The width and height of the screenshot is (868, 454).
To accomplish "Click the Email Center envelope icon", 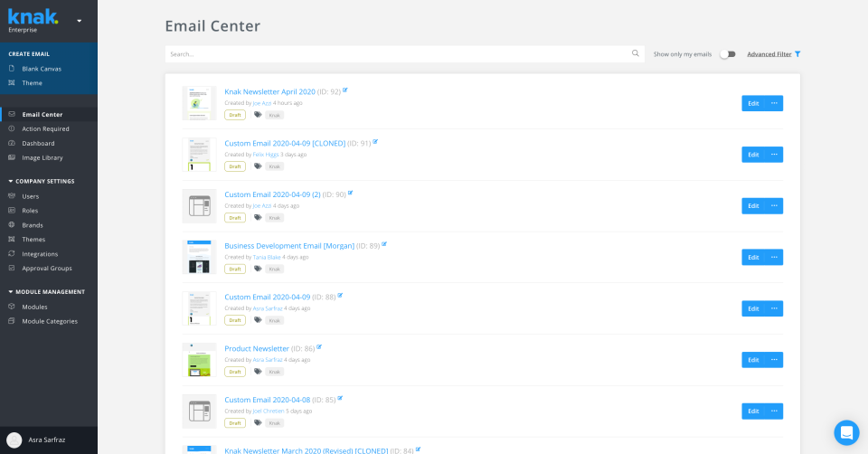I will (12, 114).
